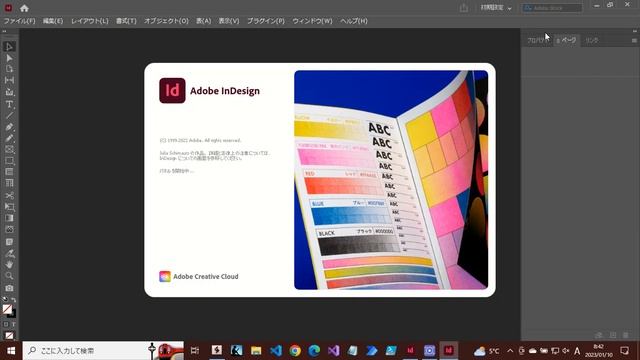Select the Gap tool
Screen dimensions: 640x360
pyautogui.click(x=9, y=80)
